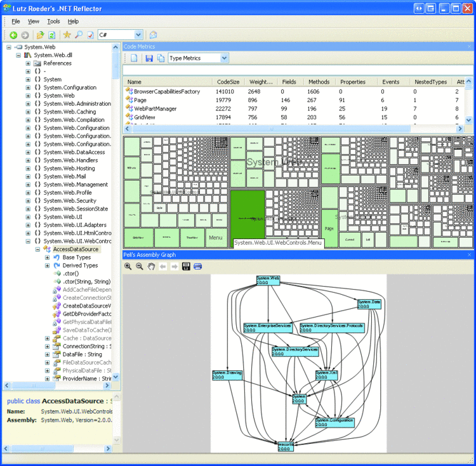Viewport: 476px width, 466px height.
Task: Click the Base Types icon
Action: click(56, 257)
